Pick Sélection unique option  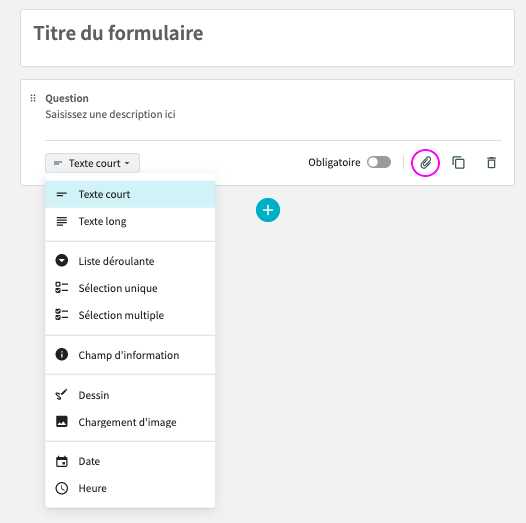click(130, 288)
